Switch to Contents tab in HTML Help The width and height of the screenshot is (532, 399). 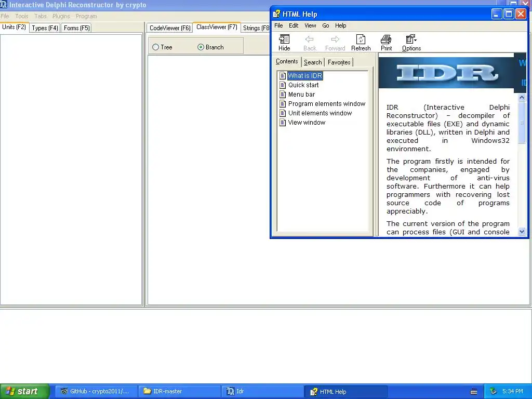(x=287, y=61)
